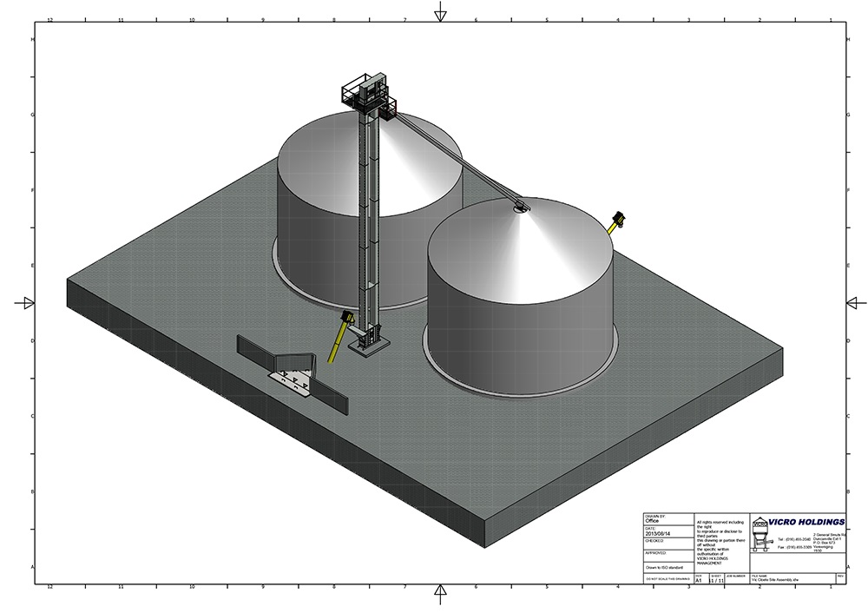Click the Vicro Holdings silo logo
Screen dimensions: 868x613
760,535
